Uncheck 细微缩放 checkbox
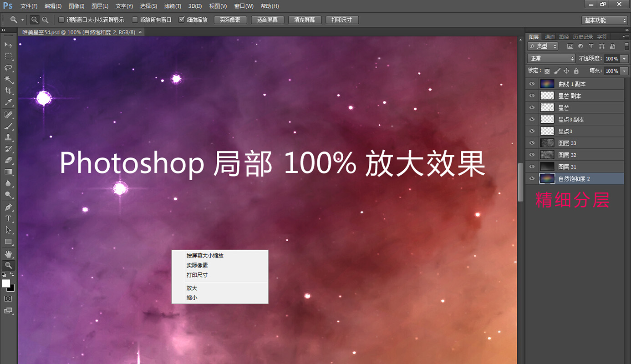Image resolution: width=631 pixels, height=364 pixels. click(x=182, y=20)
